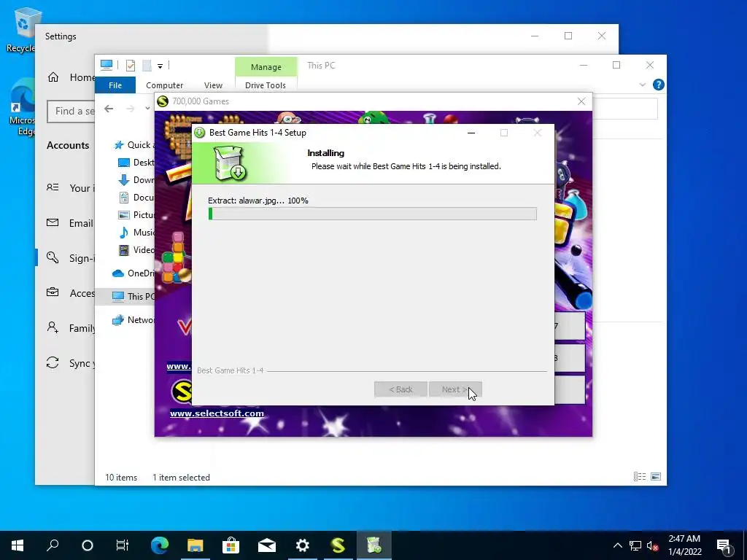This screenshot has height=560, width=747.
Task: Click the installation progress bar
Action: [x=373, y=214]
